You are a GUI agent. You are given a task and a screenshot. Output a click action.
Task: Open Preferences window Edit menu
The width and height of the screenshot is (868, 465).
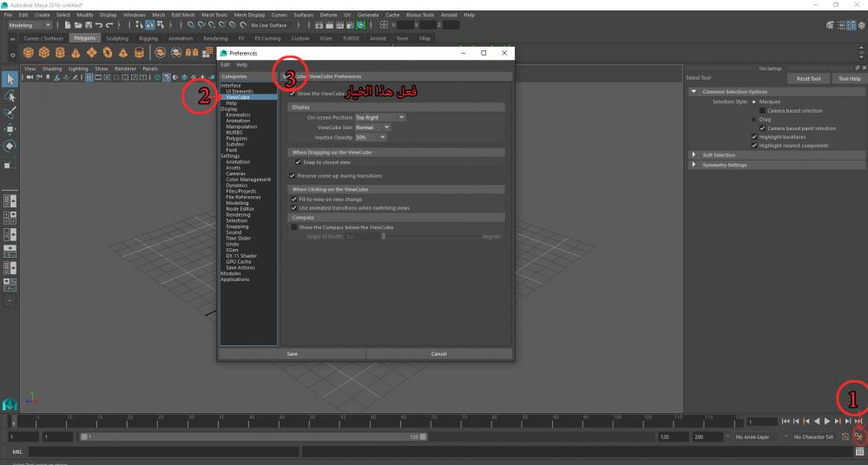point(225,65)
